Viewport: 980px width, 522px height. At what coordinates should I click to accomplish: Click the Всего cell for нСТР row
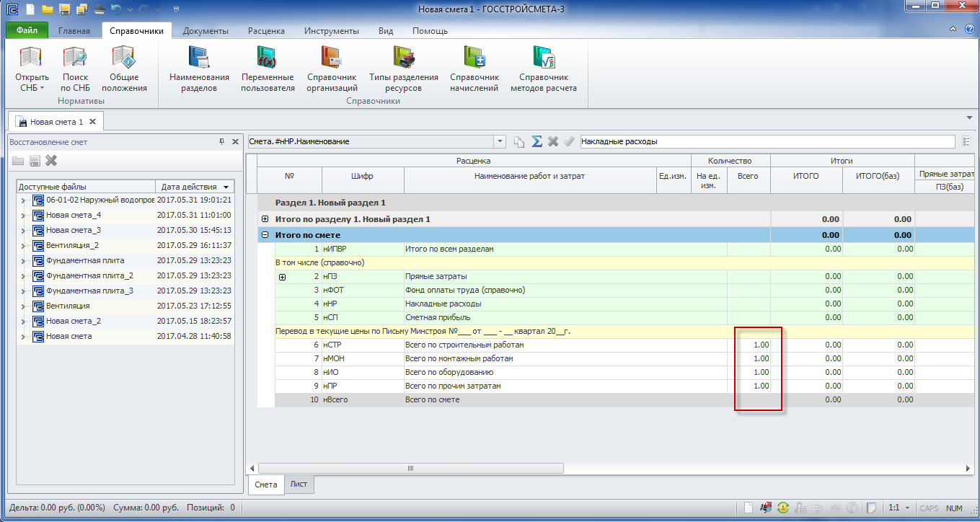click(x=749, y=345)
